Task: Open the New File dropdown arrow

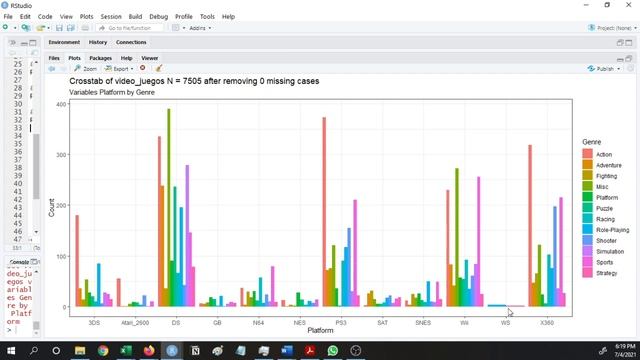Action: point(15,28)
